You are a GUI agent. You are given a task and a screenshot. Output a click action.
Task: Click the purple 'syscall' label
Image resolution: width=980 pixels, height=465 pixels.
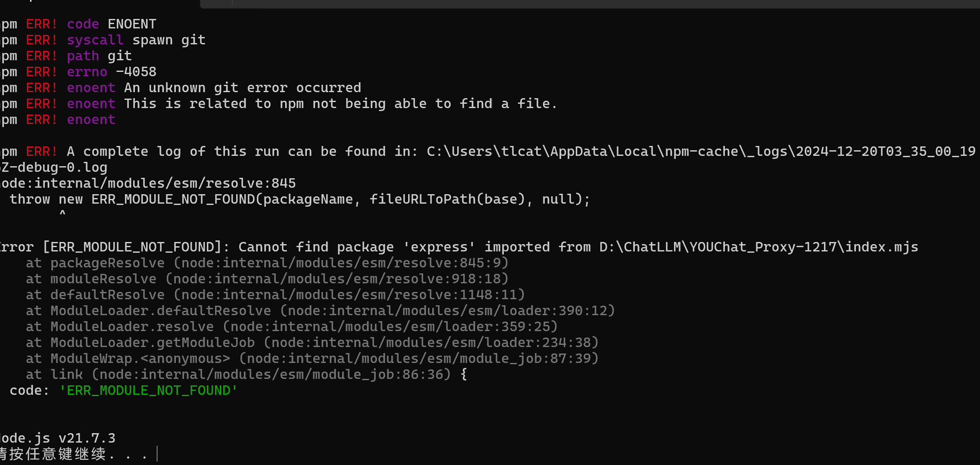click(x=95, y=40)
